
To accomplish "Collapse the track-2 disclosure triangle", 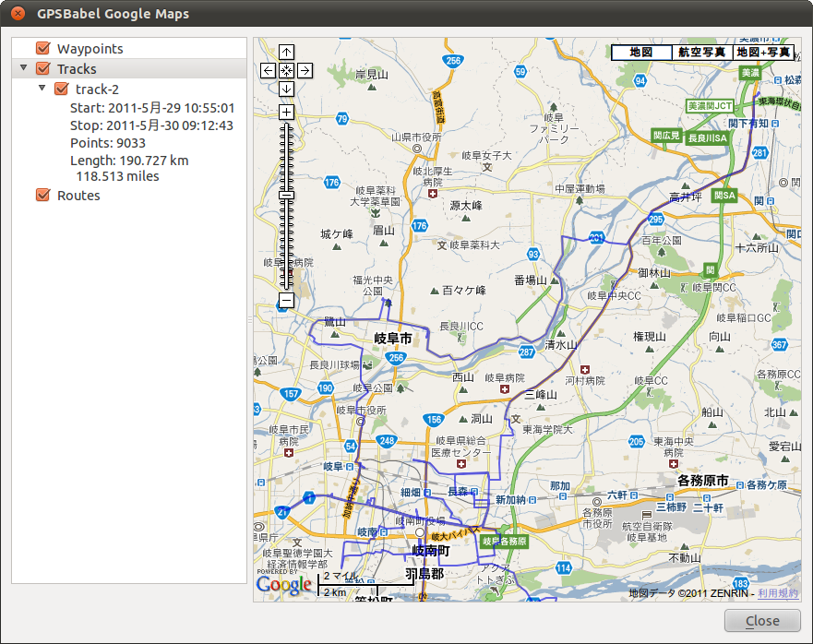I will point(42,89).
